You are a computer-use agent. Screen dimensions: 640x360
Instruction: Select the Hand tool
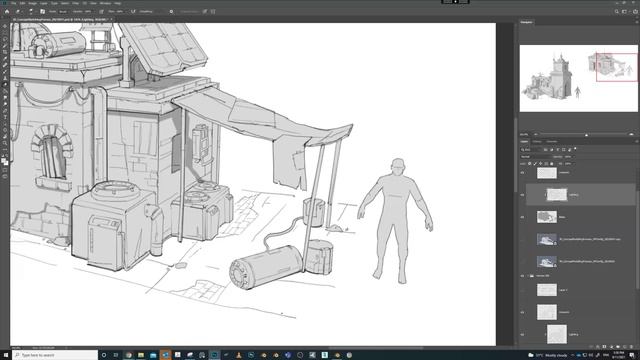click(x=5, y=137)
